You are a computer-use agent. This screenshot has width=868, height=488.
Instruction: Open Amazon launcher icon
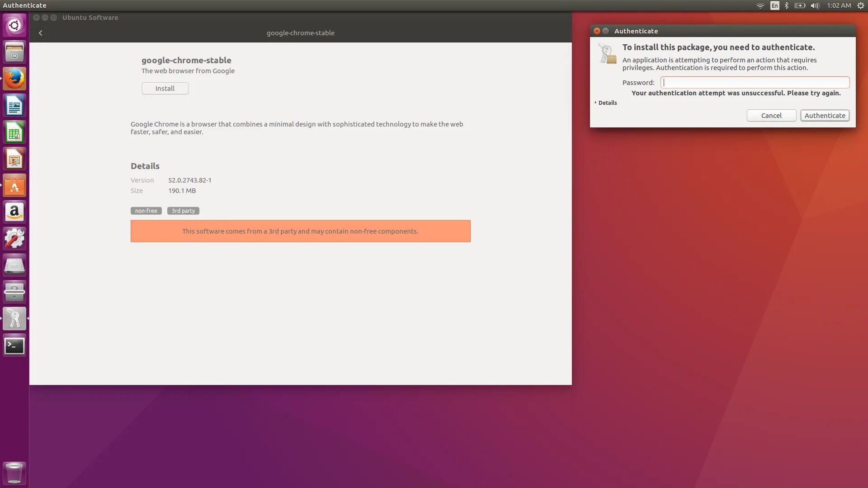[14, 212]
